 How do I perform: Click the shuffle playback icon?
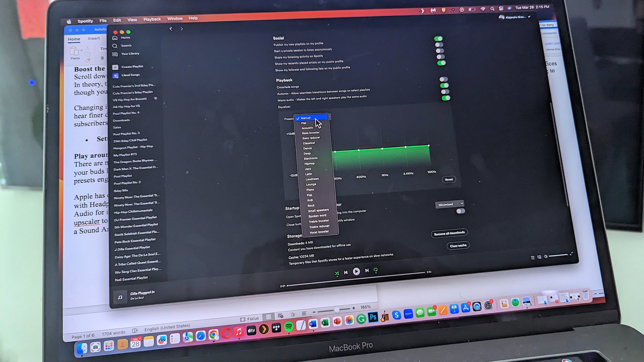[337, 272]
